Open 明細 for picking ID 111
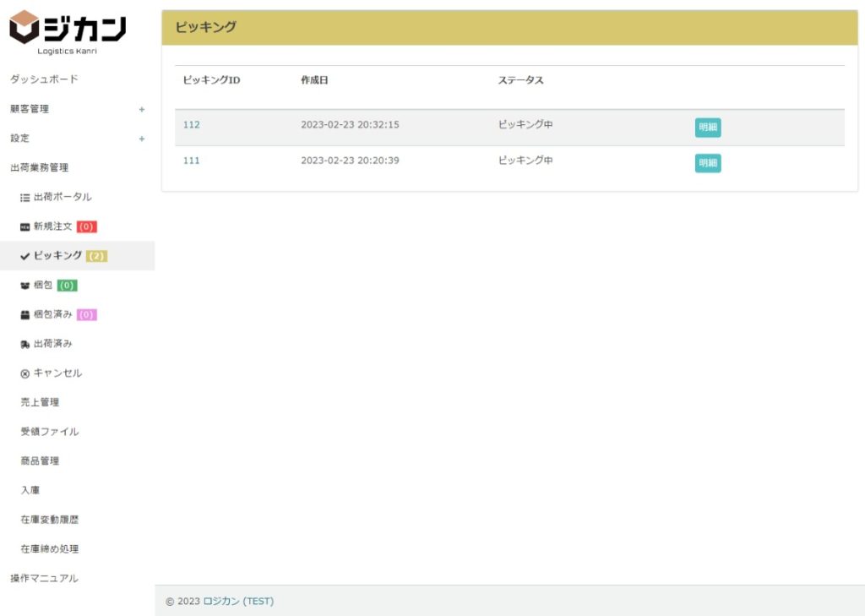The width and height of the screenshot is (865, 616). tap(708, 163)
